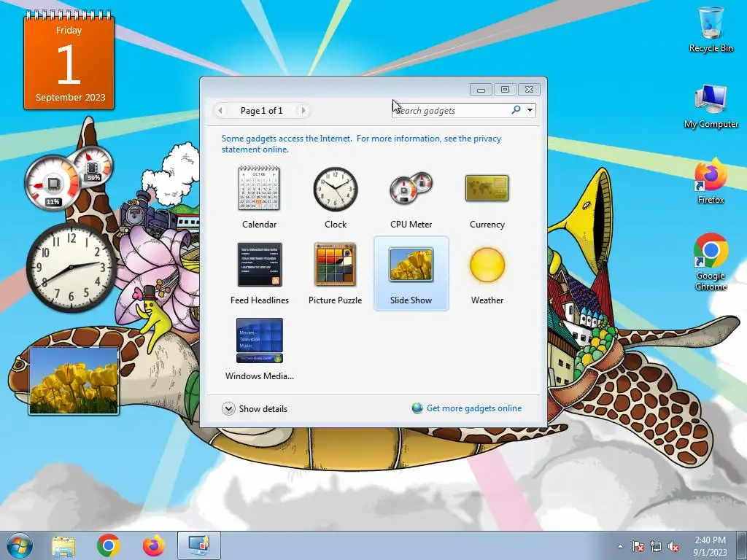Click the gadget gallery taskbar button
Image resolution: width=747 pixels, height=560 pixels.
199,545
